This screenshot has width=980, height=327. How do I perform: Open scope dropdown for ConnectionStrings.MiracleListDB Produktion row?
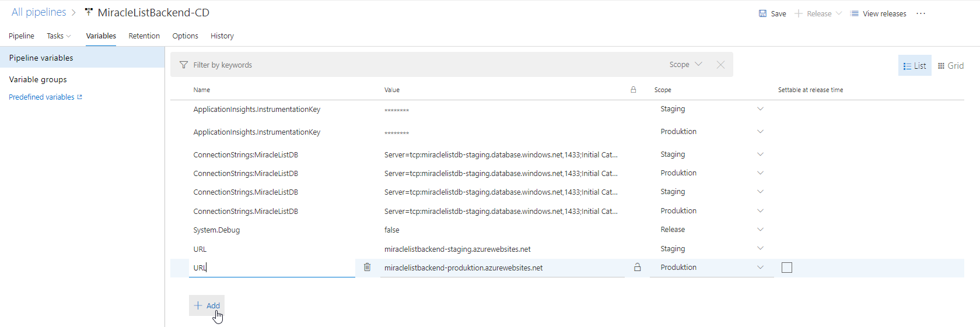pyautogui.click(x=760, y=211)
